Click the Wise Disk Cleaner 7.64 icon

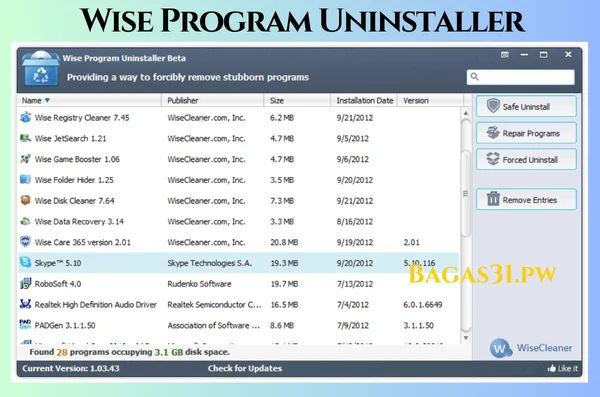click(x=25, y=200)
